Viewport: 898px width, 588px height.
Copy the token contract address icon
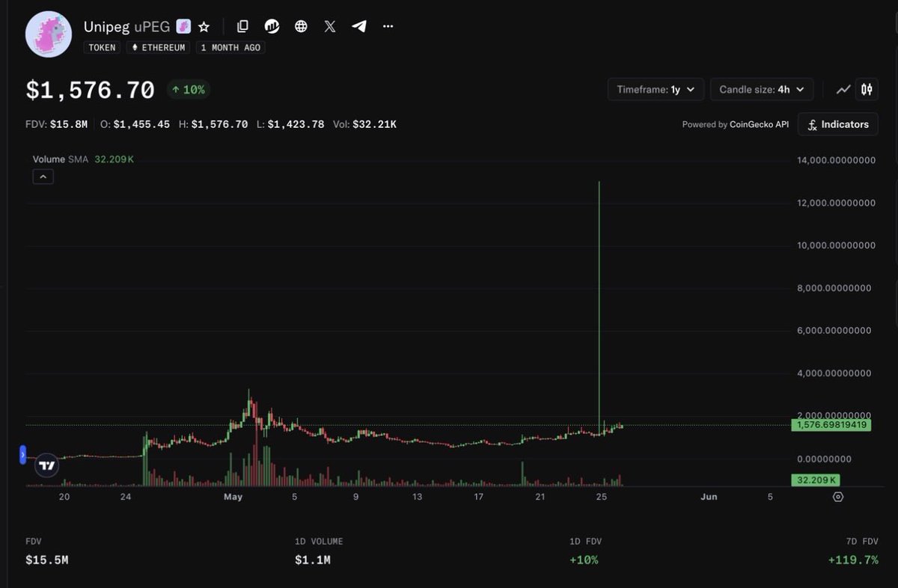[x=242, y=26]
